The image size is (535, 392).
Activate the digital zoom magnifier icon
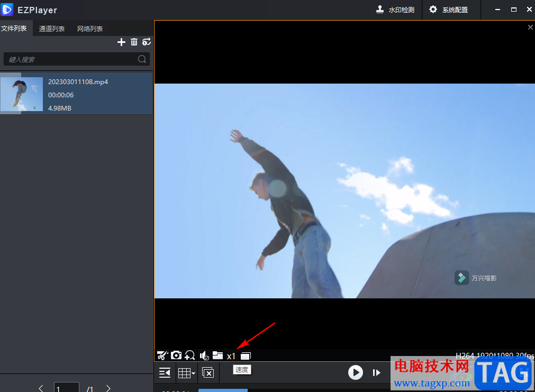click(x=189, y=355)
